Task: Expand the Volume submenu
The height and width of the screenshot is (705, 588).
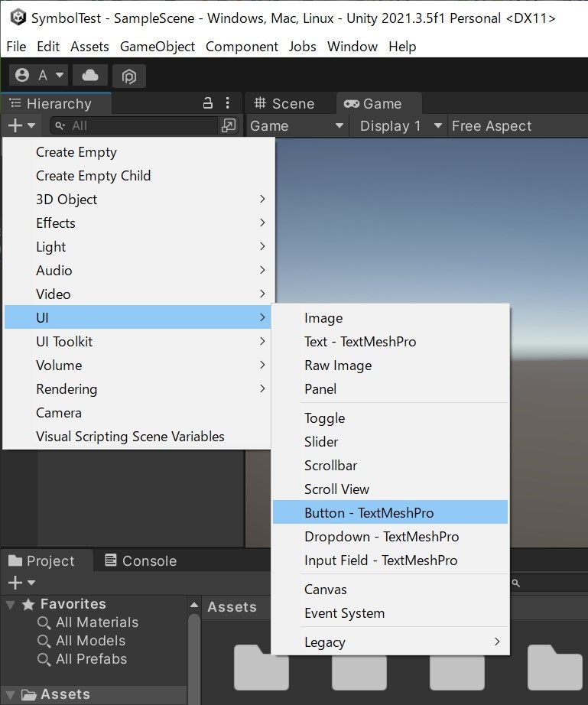Action: coord(138,365)
